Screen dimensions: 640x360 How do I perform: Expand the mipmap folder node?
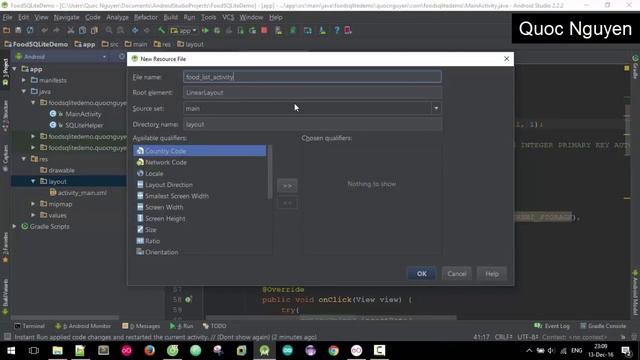click(x=33, y=204)
